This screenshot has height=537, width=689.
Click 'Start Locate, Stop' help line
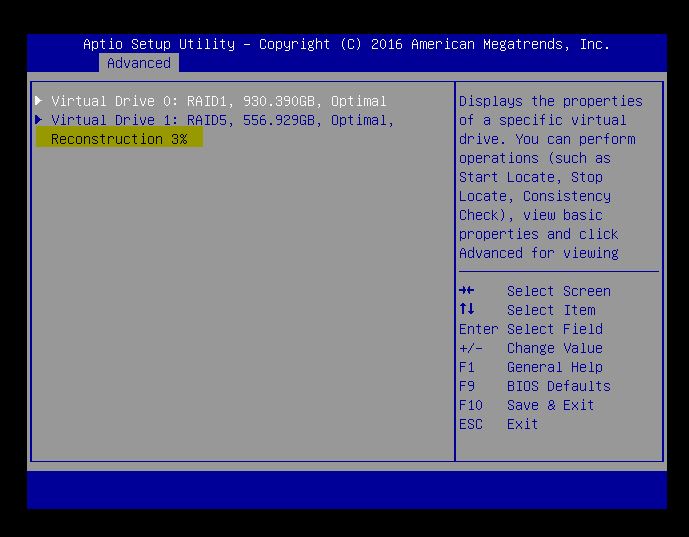(531, 177)
